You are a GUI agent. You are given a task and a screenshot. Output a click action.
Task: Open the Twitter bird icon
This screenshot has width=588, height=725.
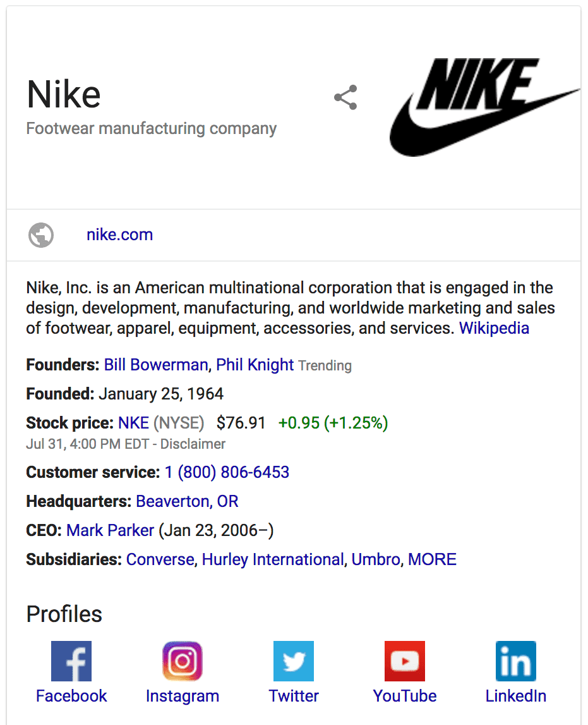[x=294, y=661]
